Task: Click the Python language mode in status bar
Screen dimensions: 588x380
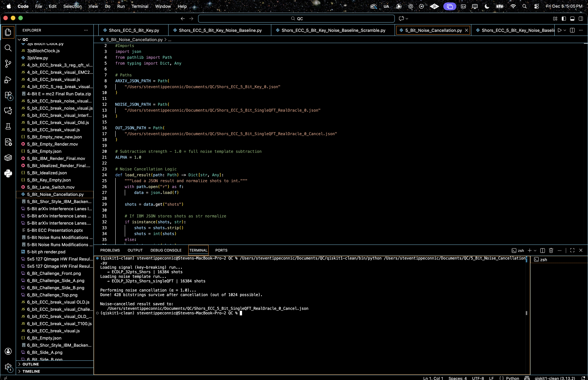Action: pos(512,378)
